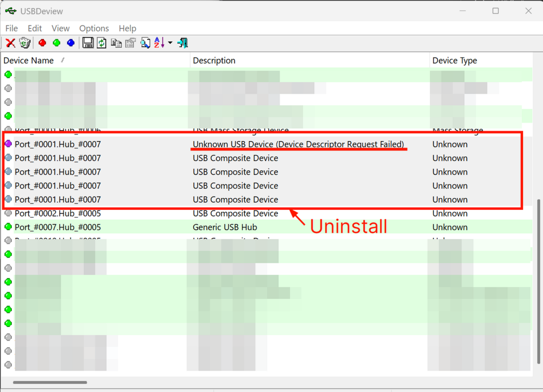Image resolution: width=543 pixels, height=392 pixels.
Task: Open Find using the magnifier toolbar icon
Action: pyautogui.click(x=145, y=43)
